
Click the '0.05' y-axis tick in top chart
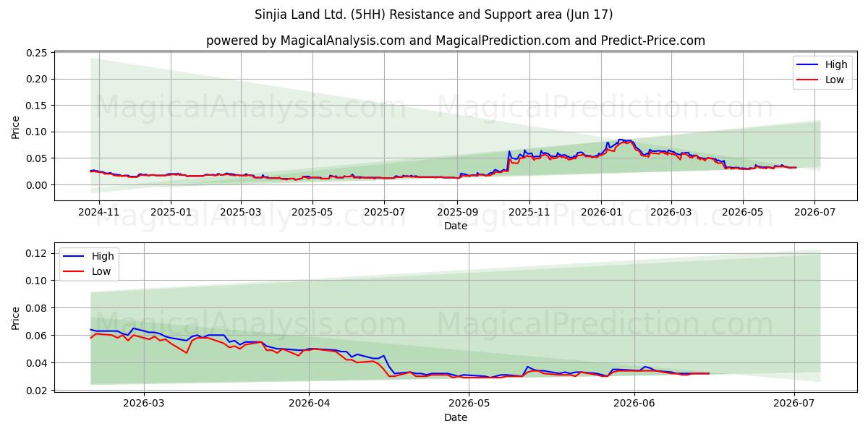click(36, 158)
